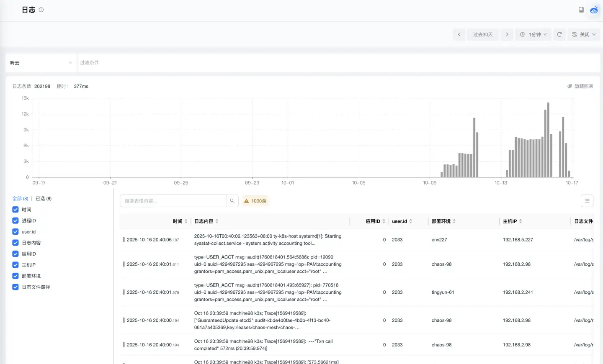603x364 pixels.
Task: Open the documentation book icon
Action: 581,10
